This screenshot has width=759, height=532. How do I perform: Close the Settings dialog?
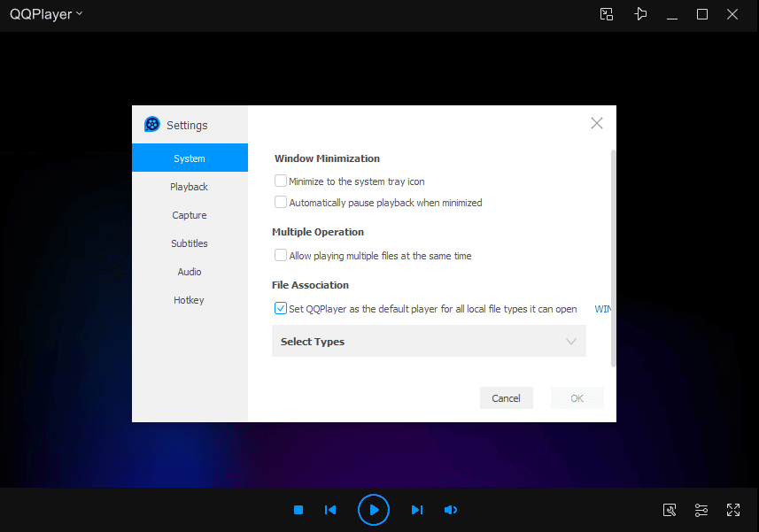point(597,123)
